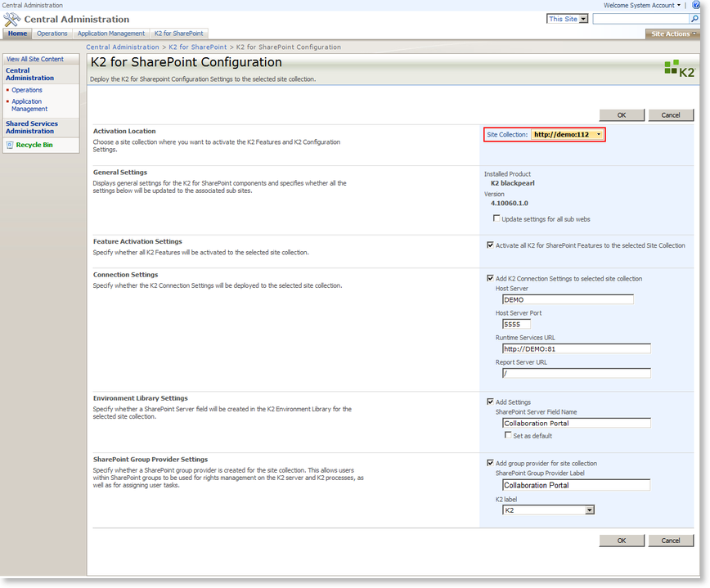The width and height of the screenshot is (710, 588).
Task: Open the Application Management tab
Action: pyautogui.click(x=111, y=34)
